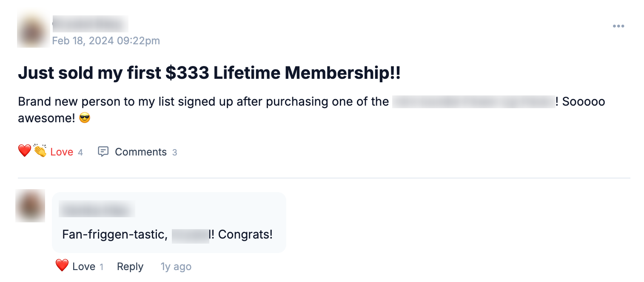Click the comment's 1y ago timestamp
The image size is (644, 282).
point(176,267)
